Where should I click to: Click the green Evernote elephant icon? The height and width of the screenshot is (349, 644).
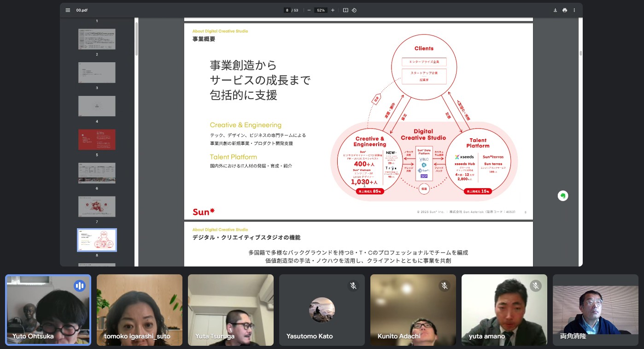(563, 196)
